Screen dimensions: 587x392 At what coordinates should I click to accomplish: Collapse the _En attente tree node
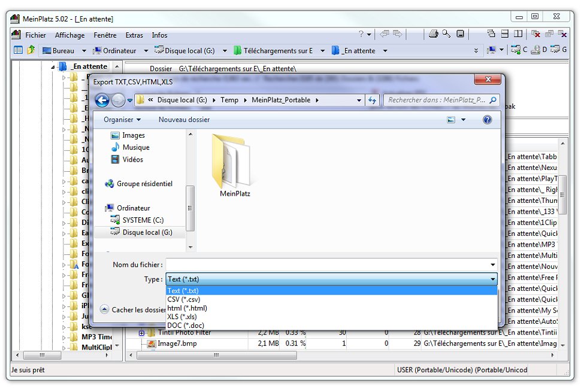[53, 67]
